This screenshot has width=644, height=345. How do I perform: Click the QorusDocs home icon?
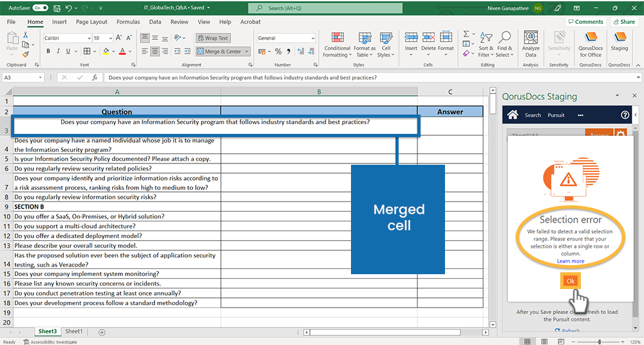(513, 115)
